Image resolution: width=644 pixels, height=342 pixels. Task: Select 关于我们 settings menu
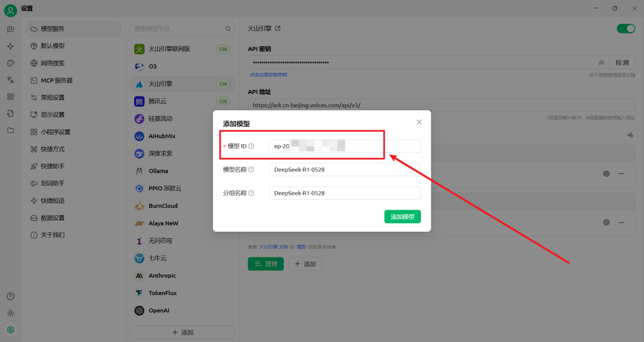(x=73, y=235)
